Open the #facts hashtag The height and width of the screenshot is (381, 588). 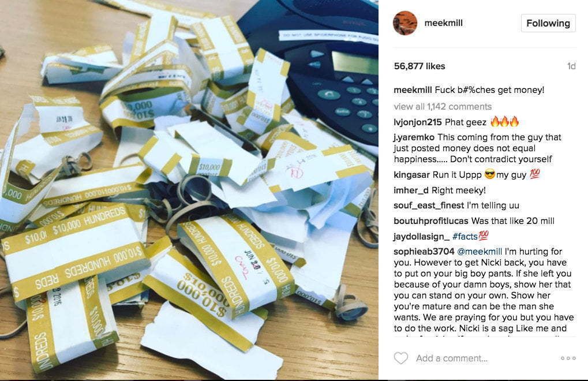coord(465,237)
